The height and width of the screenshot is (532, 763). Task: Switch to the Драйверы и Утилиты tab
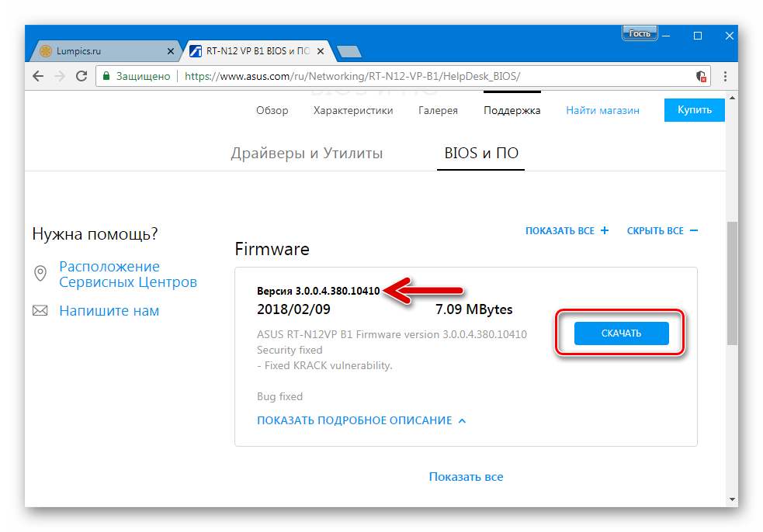pyautogui.click(x=307, y=154)
